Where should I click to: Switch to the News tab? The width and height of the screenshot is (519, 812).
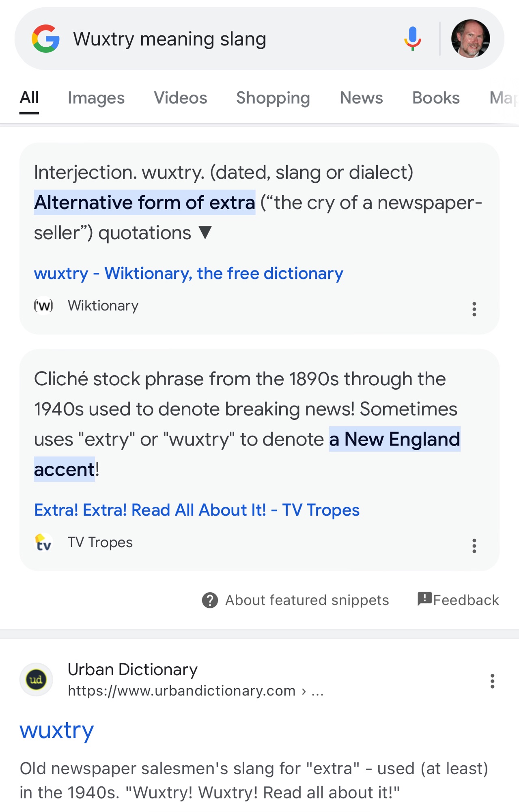click(x=361, y=98)
